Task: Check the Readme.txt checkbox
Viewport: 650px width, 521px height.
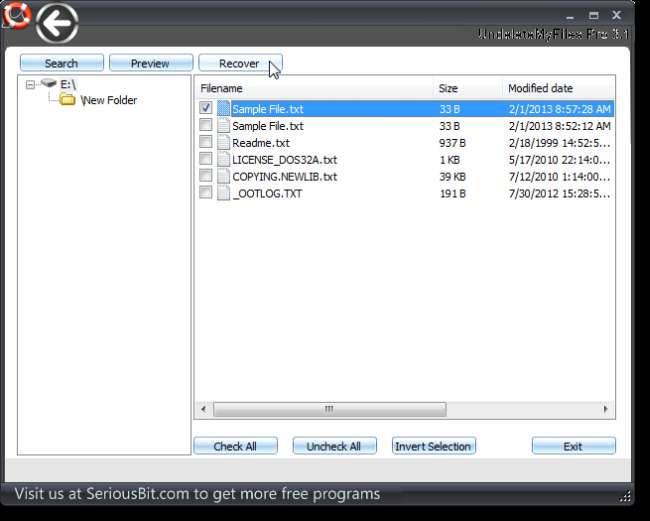Action: [205, 143]
